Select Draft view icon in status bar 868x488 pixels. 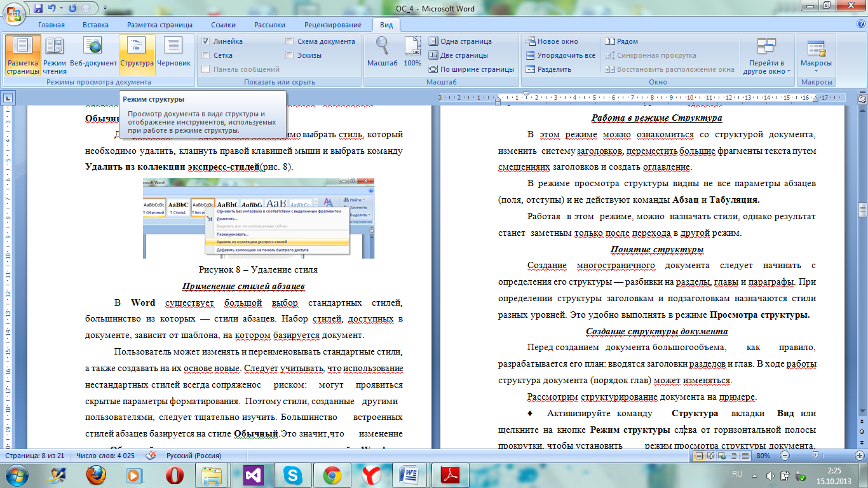pyautogui.click(x=744, y=456)
